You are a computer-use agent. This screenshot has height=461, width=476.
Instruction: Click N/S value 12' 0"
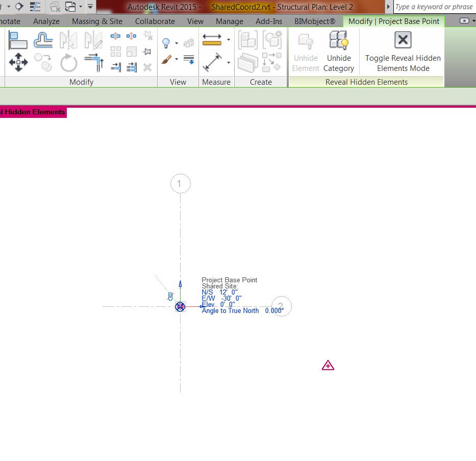tap(229, 292)
